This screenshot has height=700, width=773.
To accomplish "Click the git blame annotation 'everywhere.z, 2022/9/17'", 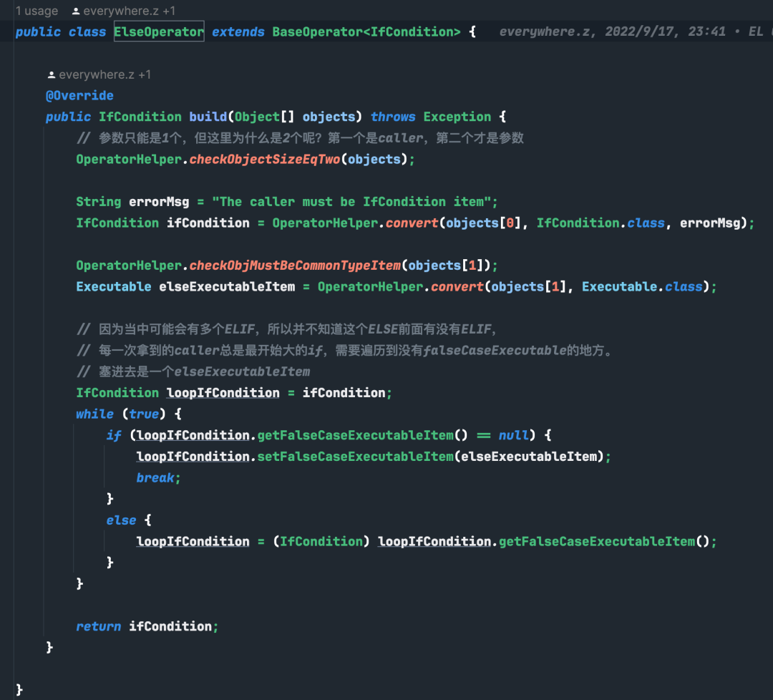I will tap(588, 32).
